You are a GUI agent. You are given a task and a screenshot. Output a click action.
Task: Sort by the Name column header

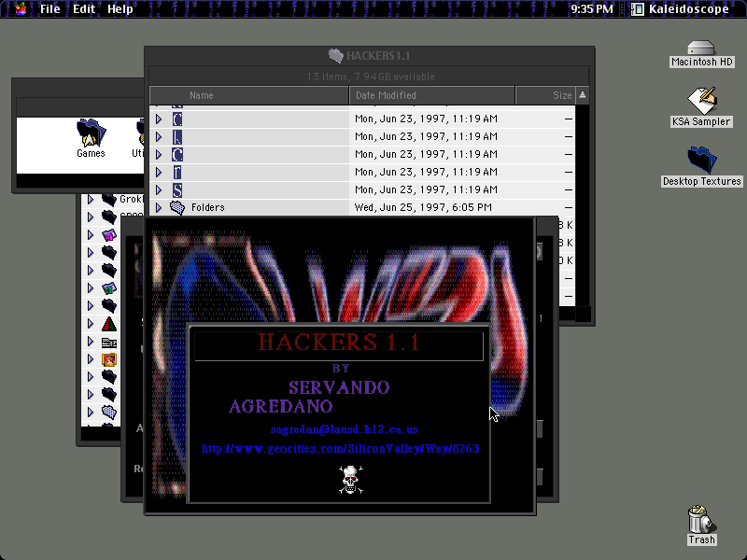tap(249, 95)
